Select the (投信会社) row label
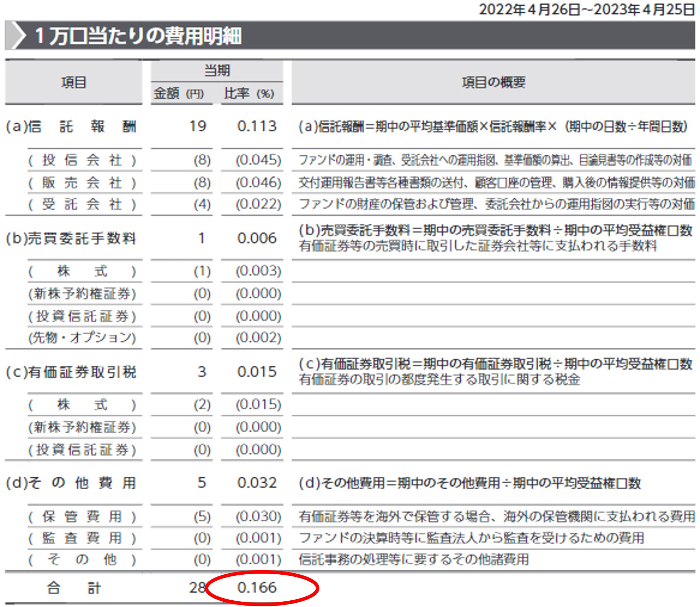The width and height of the screenshot is (700, 607). pos(82,160)
